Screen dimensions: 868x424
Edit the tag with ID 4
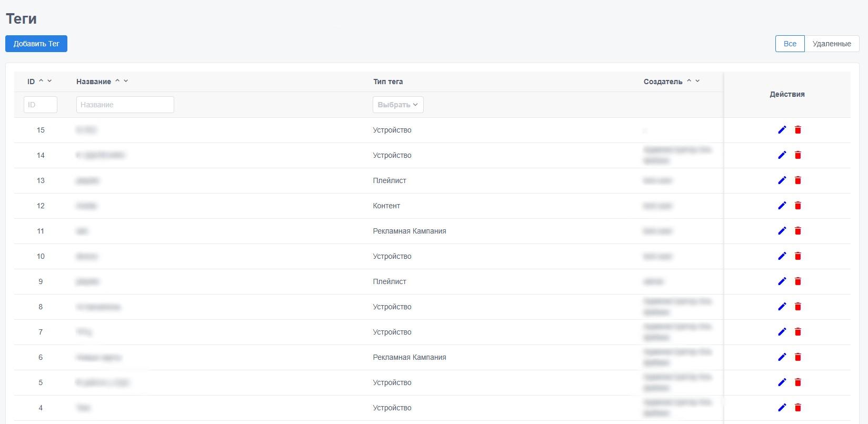(782, 408)
